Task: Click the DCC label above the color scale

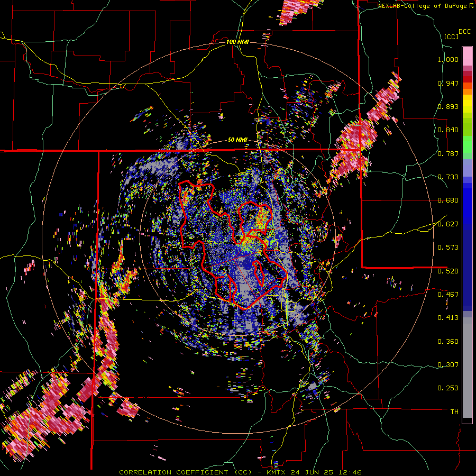Action: (x=464, y=32)
